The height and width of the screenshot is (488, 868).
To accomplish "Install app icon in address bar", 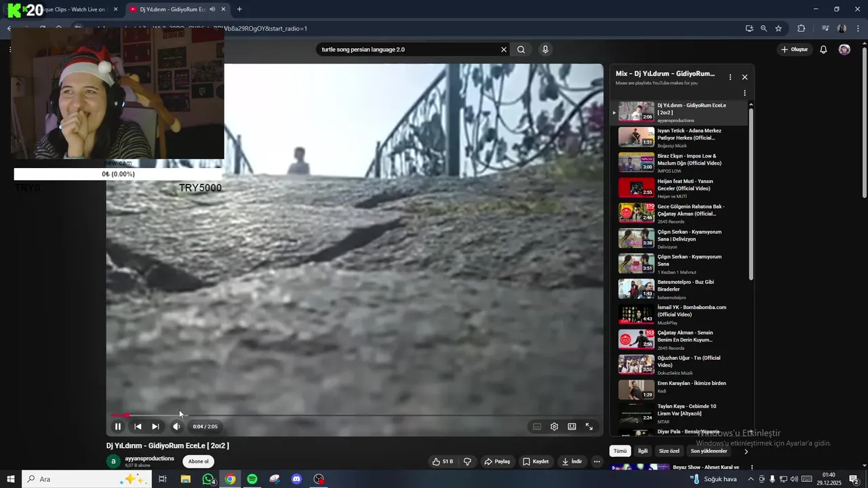I will pyautogui.click(x=749, y=28).
